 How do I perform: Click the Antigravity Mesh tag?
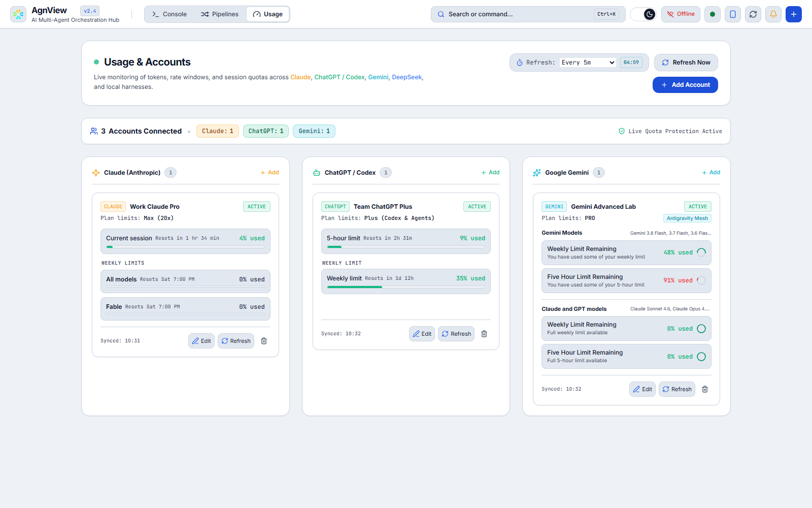pos(687,218)
